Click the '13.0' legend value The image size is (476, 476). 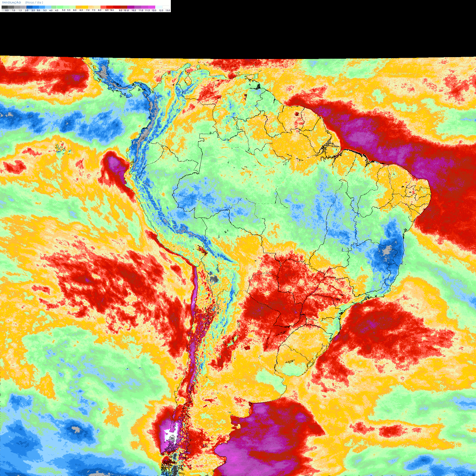tap(168, 10)
